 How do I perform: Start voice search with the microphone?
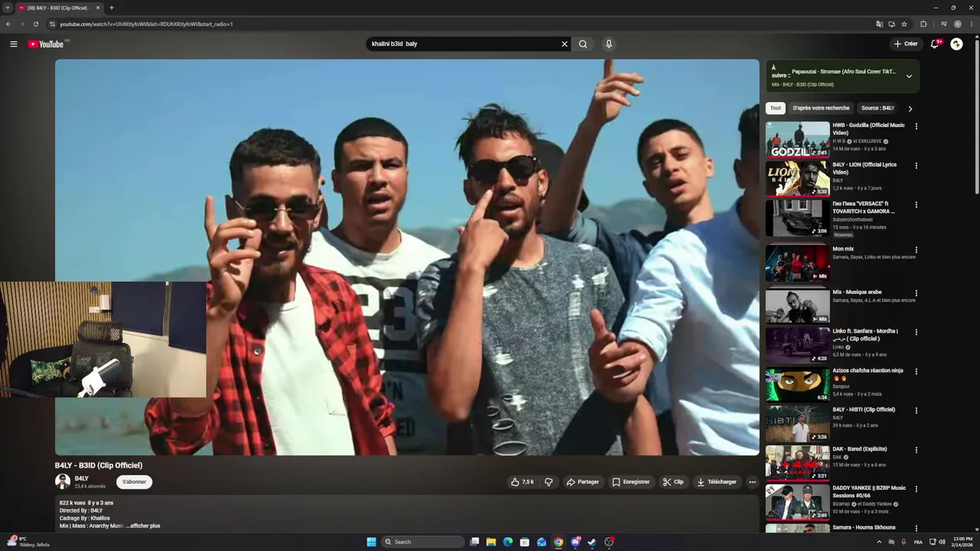pyautogui.click(x=609, y=44)
